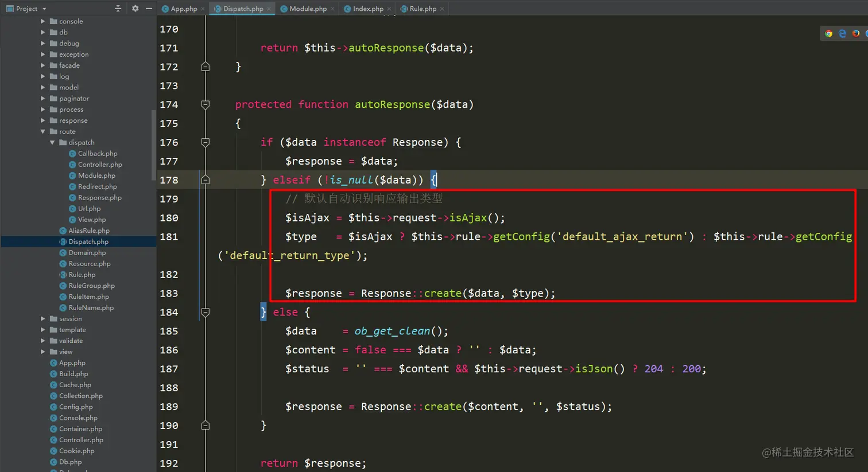This screenshot has height=472, width=868.
Task: Open Url.php in project tree
Action: [85, 209]
